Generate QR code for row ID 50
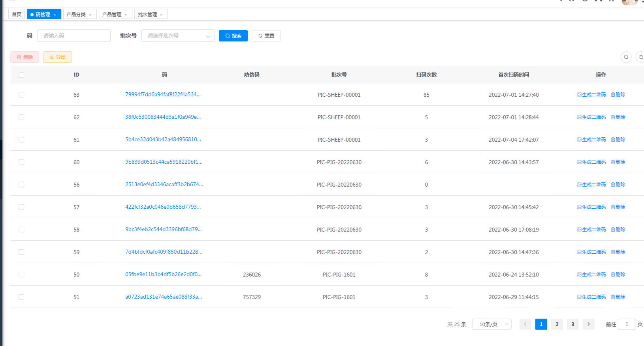Viewport: 644px width, 346px height. coord(591,275)
